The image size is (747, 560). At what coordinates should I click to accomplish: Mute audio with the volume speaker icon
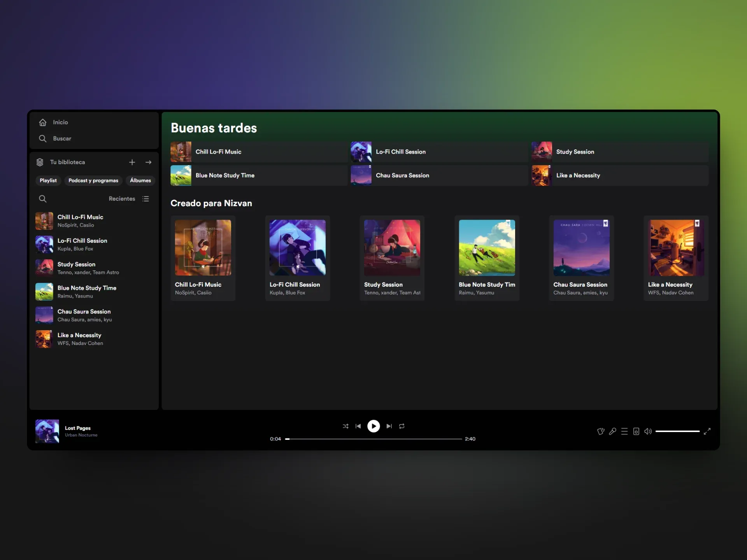pyautogui.click(x=648, y=431)
